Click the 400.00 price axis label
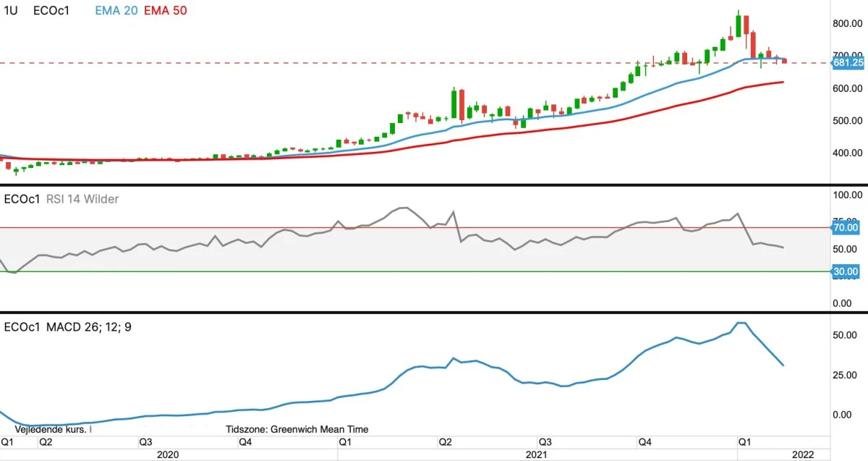 click(x=848, y=153)
